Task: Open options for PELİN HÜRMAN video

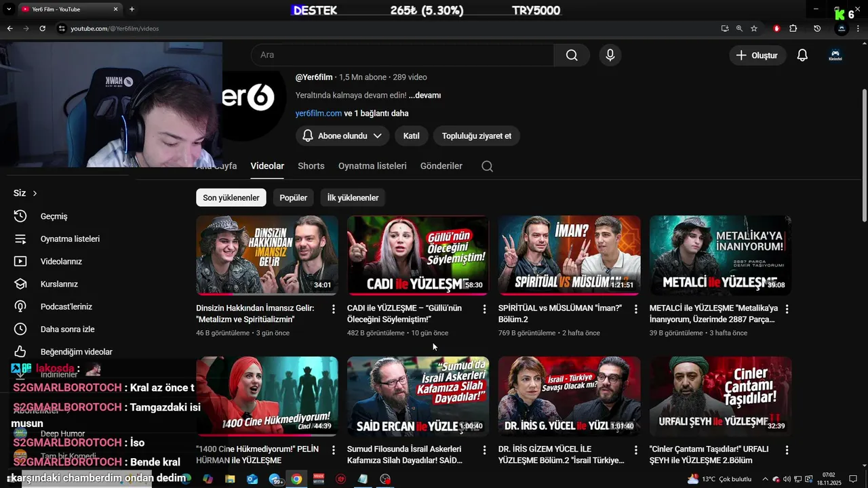Action: (x=333, y=450)
